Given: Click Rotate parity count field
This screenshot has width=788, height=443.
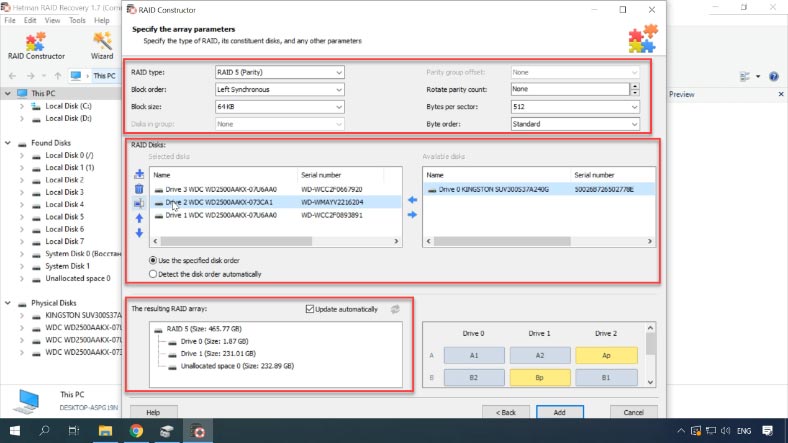Looking at the screenshot, I should click(570, 89).
